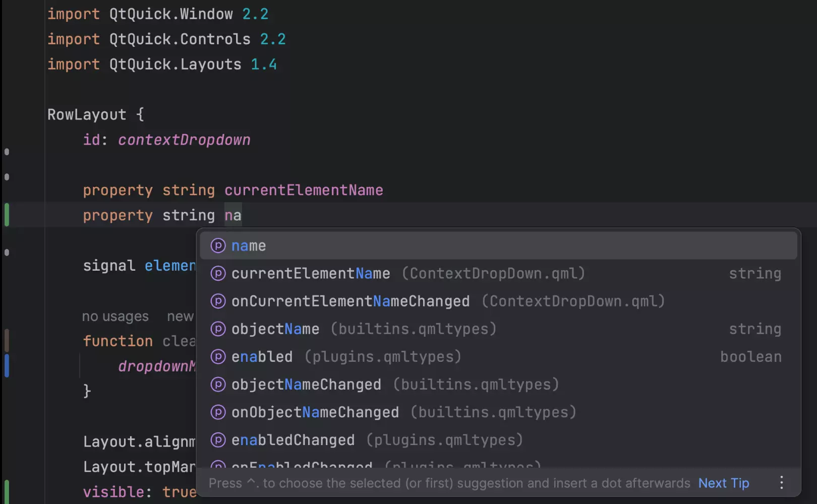The image size is (817, 504).
Task: Click the 'no usages' inlay hint
Action: (x=115, y=317)
